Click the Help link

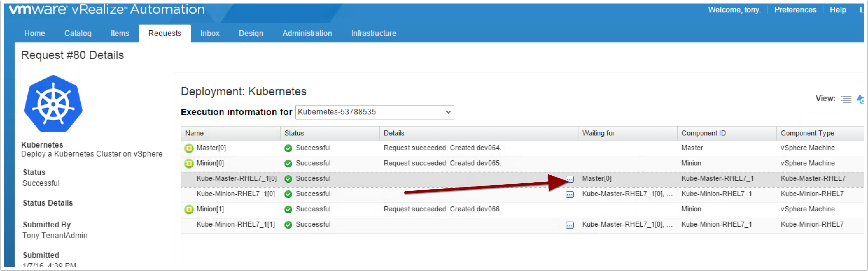click(838, 10)
